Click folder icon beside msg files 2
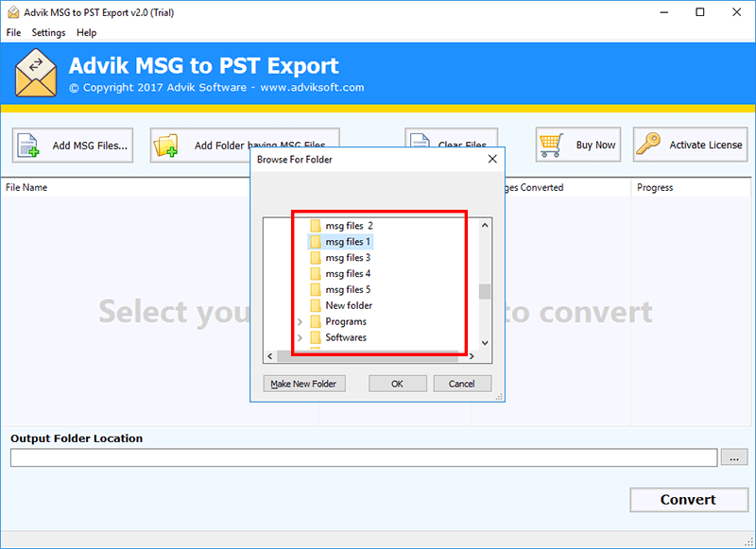The image size is (756, 549). (316, 226)
